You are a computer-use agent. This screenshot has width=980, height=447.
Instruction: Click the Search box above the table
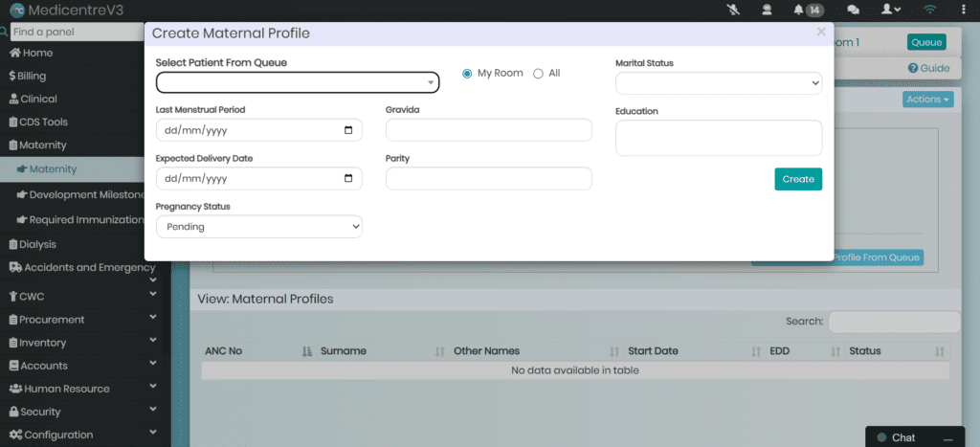pyautogui.click(x=894, y=322)
